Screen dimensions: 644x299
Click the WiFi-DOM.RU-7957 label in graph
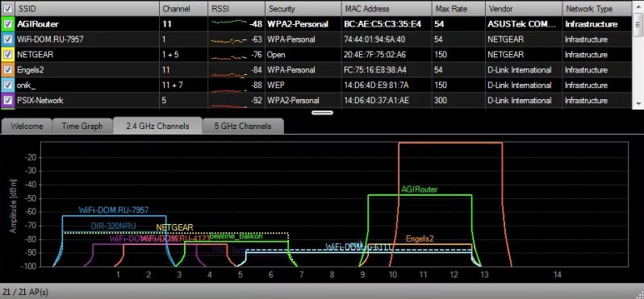(x=114, y=210)
